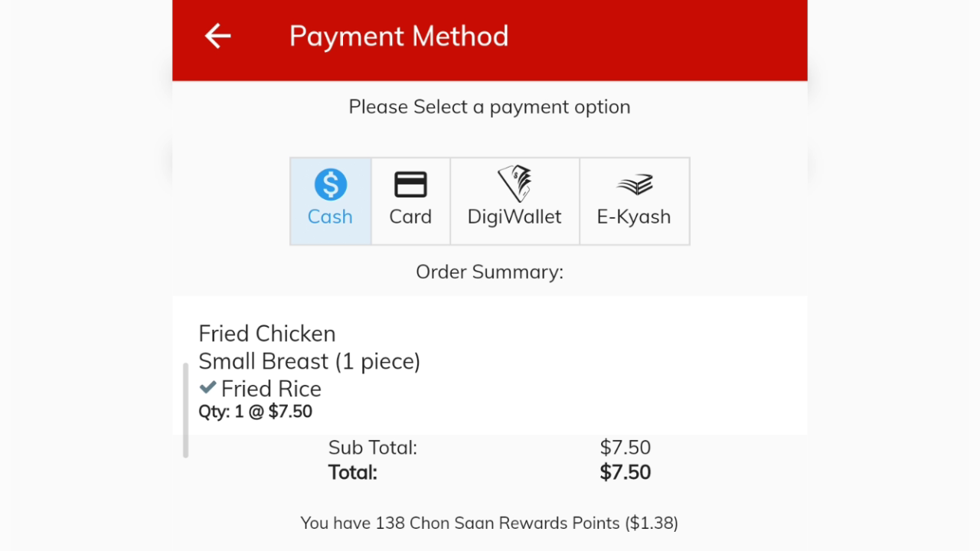Select the Cash label option
Image resolution: width=980 pixels, height=551 pixels.
coord(330,217)
